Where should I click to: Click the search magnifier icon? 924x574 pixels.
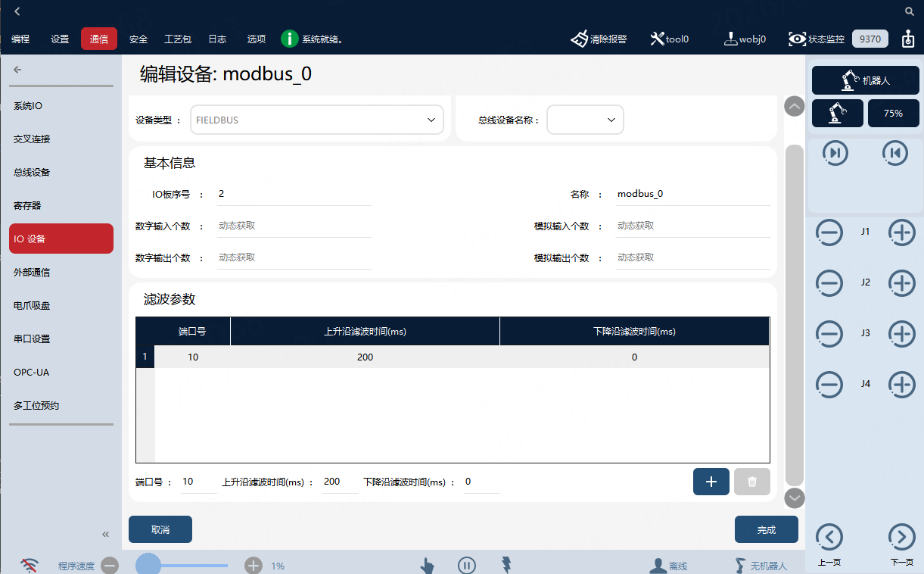(910, 11)
